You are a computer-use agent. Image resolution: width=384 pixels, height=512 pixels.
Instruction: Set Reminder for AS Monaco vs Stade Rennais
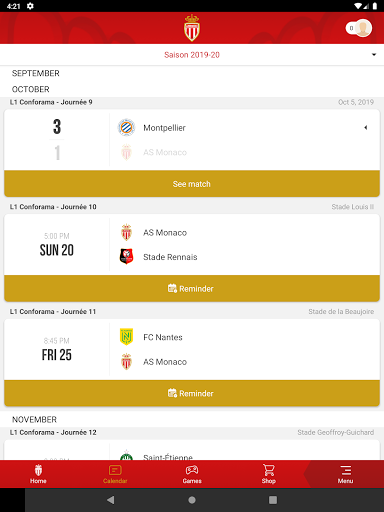coord(192,288)
